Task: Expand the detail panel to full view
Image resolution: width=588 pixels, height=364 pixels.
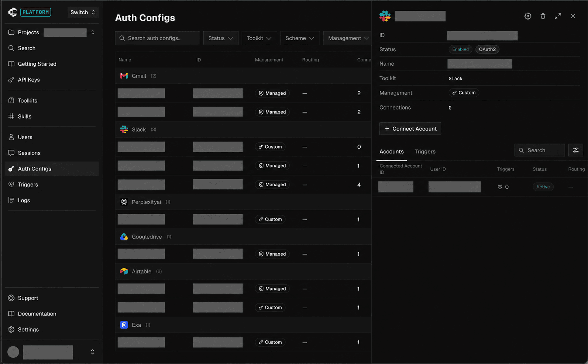Action: tap(558, 16)
